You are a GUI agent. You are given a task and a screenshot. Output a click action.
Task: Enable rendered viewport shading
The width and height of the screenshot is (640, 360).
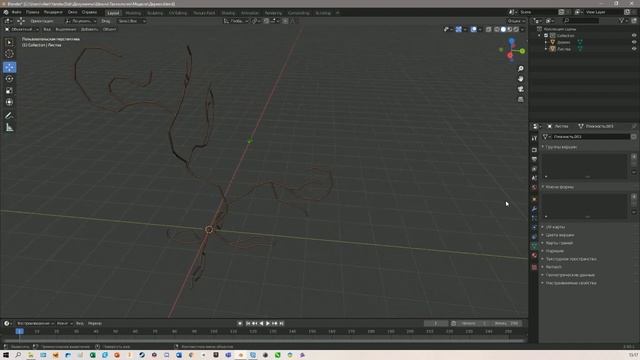tap(516, 29)
